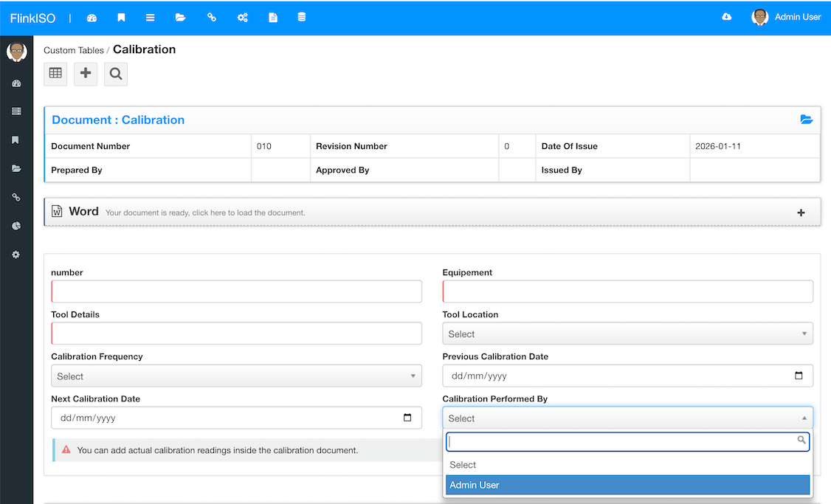
Task: Click the FlinkISO brand link
Action: 33,18
